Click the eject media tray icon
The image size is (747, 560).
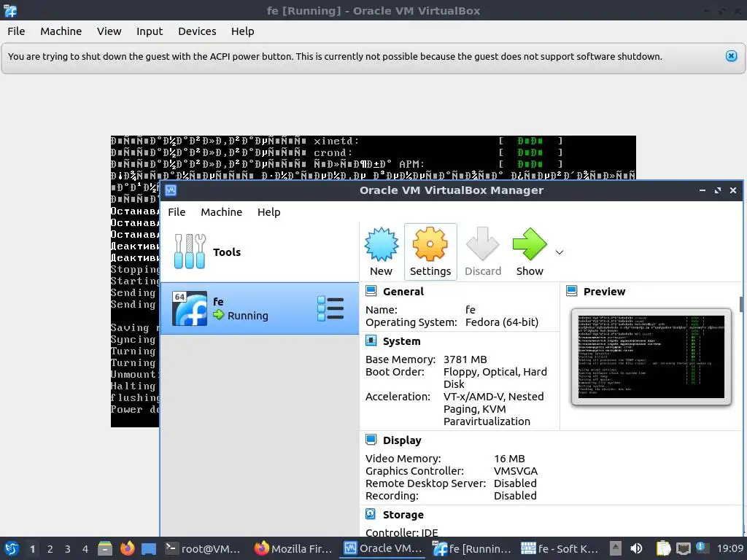pyautogui.click(x=616, y=548)
